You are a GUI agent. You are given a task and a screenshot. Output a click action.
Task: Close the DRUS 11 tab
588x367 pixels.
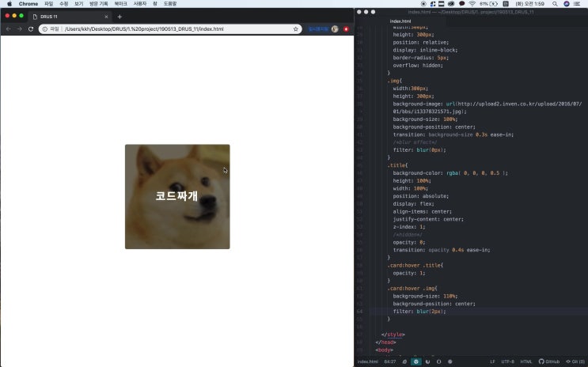[x=106, y=17]
